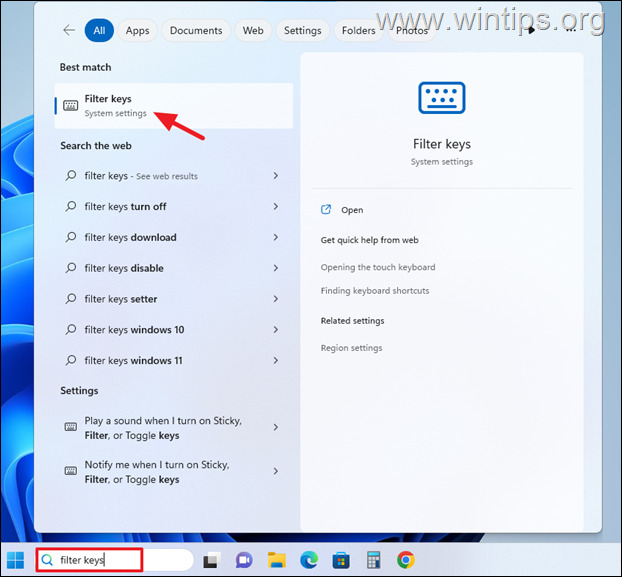Click search icon beside 'filter keys turn off'

click(71, 206)
